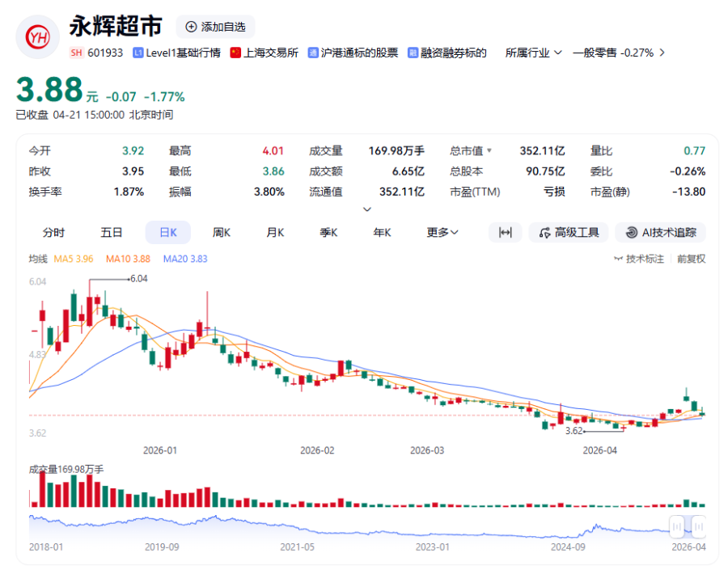This screenshot has width=728, height=570.
Task: Open the 总市值 dropdown arrow
Action: click(489, 150)
